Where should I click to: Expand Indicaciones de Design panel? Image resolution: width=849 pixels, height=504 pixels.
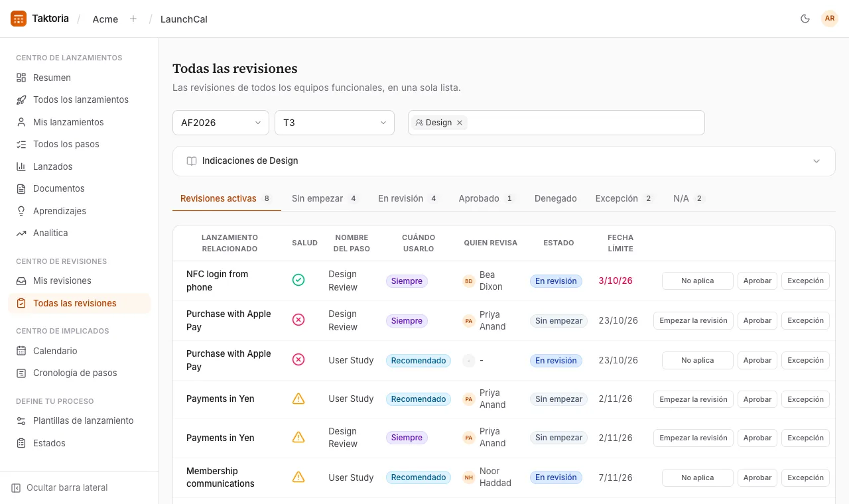coord(504,161)
